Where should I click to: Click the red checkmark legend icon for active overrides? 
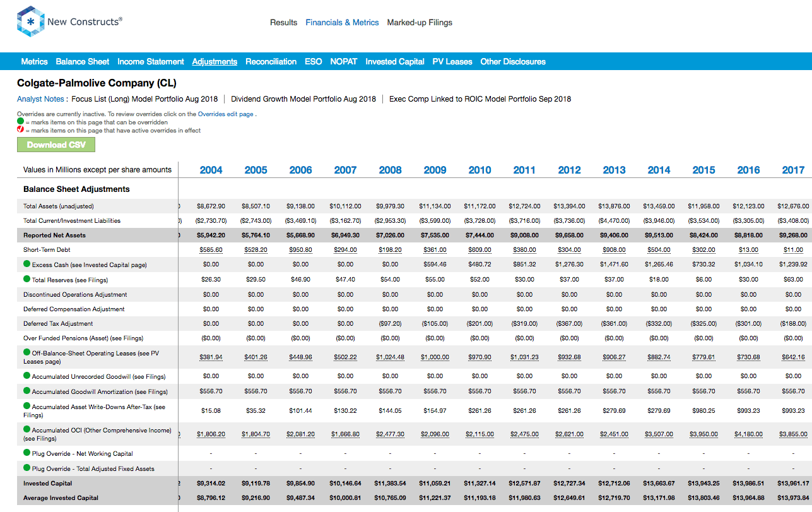[x=20, y=129]
